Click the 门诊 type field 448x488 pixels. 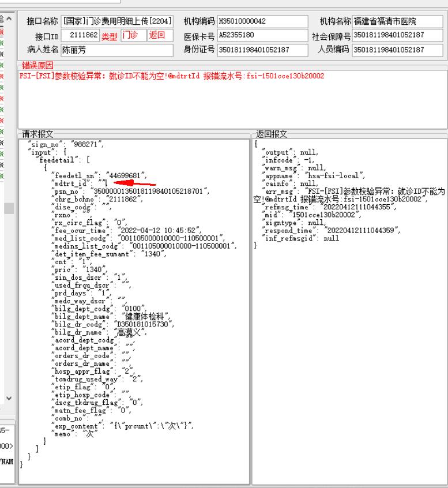133,35
